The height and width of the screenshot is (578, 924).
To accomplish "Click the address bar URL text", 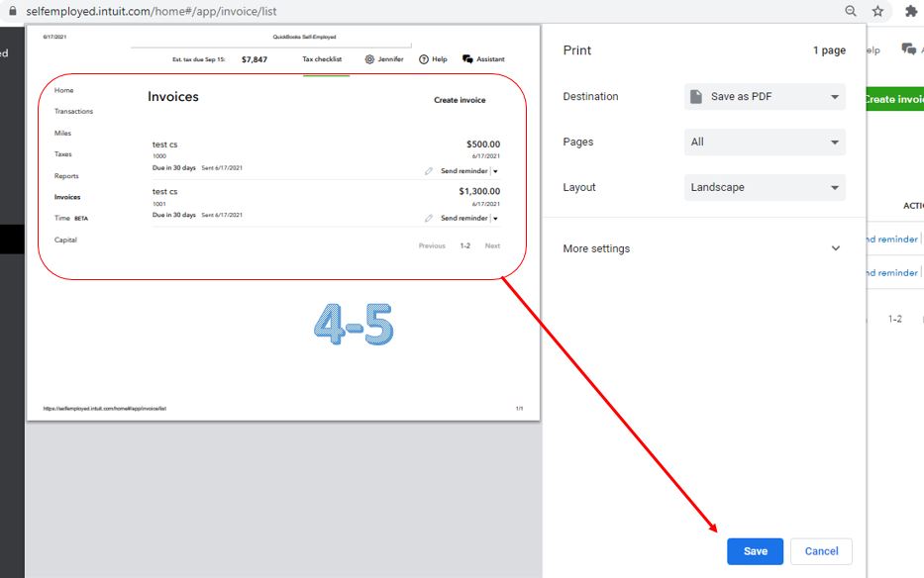I will point(151,11).
